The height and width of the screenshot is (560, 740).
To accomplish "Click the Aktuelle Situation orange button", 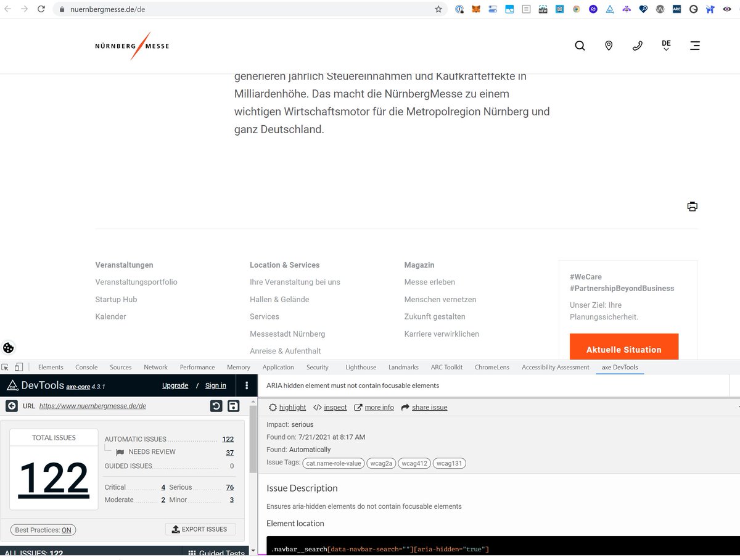I will [624, 347].
